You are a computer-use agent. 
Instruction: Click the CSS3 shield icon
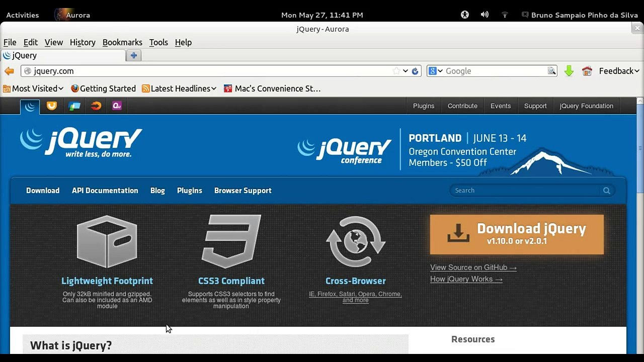click(x=231, y=242)
